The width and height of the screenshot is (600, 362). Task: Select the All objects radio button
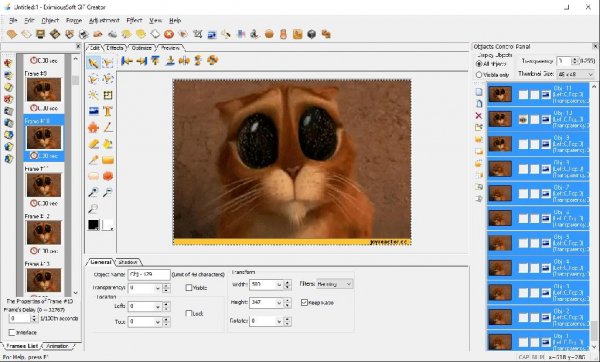coord(479,64)
